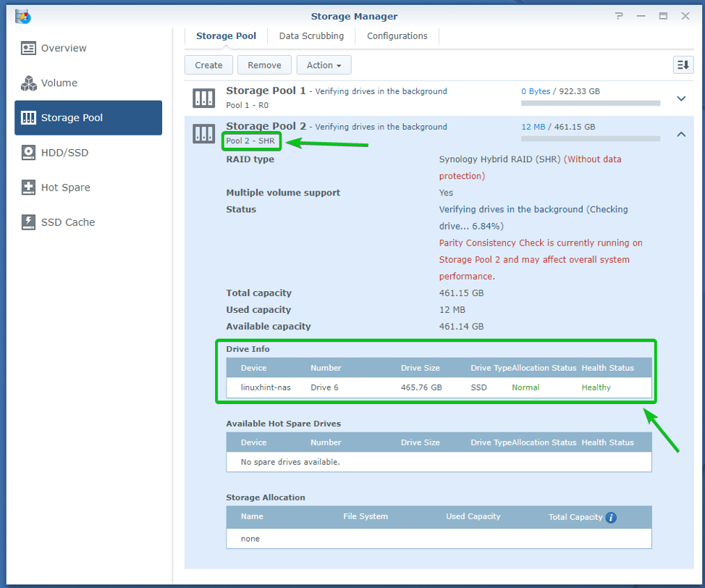
Task: Click the Create button
Action: click(208, 65)
